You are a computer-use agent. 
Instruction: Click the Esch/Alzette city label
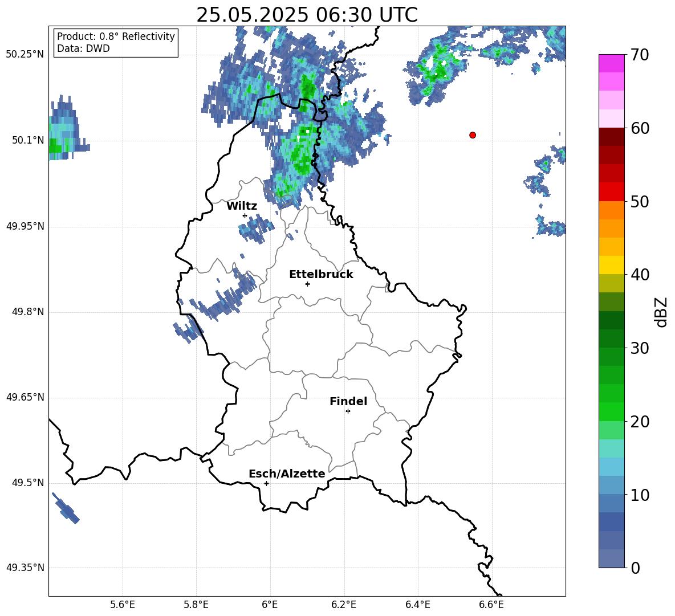click(287, 474)
